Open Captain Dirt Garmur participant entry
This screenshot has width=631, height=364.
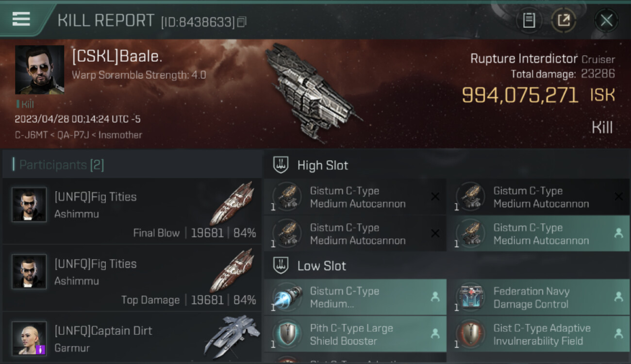[x=132, y=338]
